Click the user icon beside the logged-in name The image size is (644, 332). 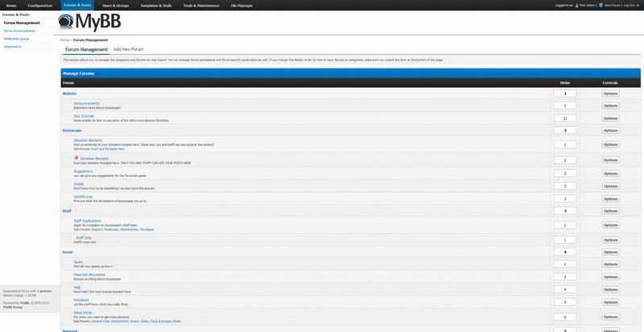576,5
